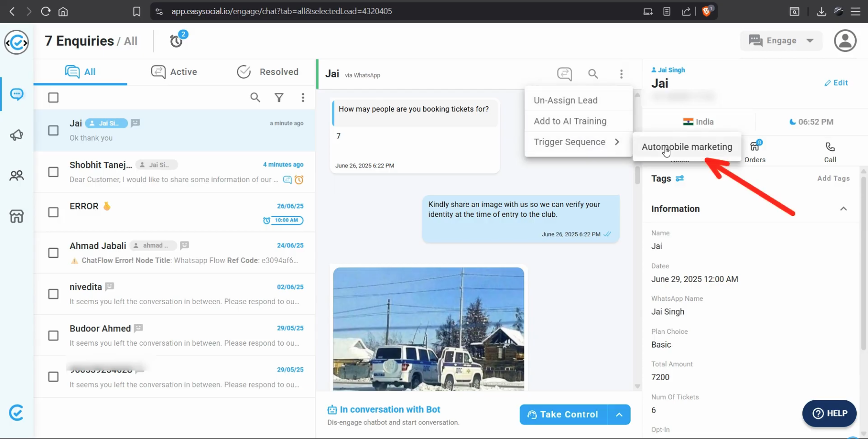This screenshot has width=868, height=439.
Task: Open the reminders alarm clock icon
Action: pos(177,41)
